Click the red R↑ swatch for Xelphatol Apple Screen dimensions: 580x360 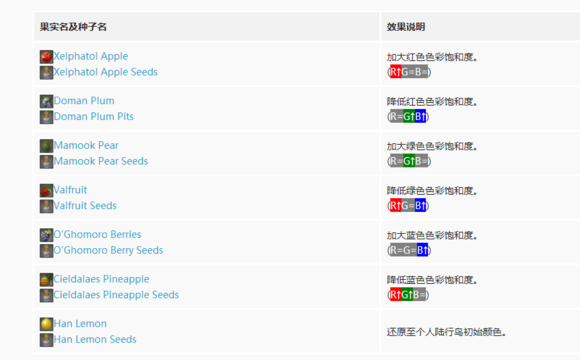[395, 72]
